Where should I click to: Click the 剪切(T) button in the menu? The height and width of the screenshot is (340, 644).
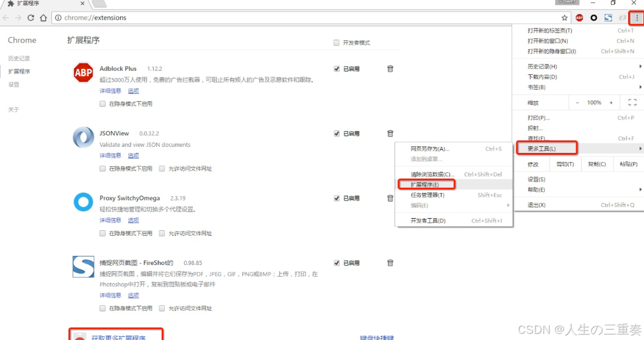coord(565,164)
